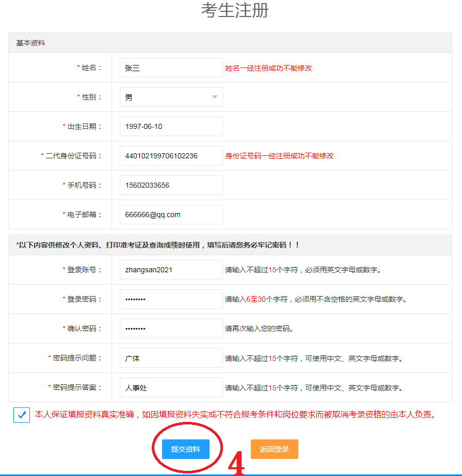
Task: Edit the 登录账号 login account field
Action: point(170,270)
